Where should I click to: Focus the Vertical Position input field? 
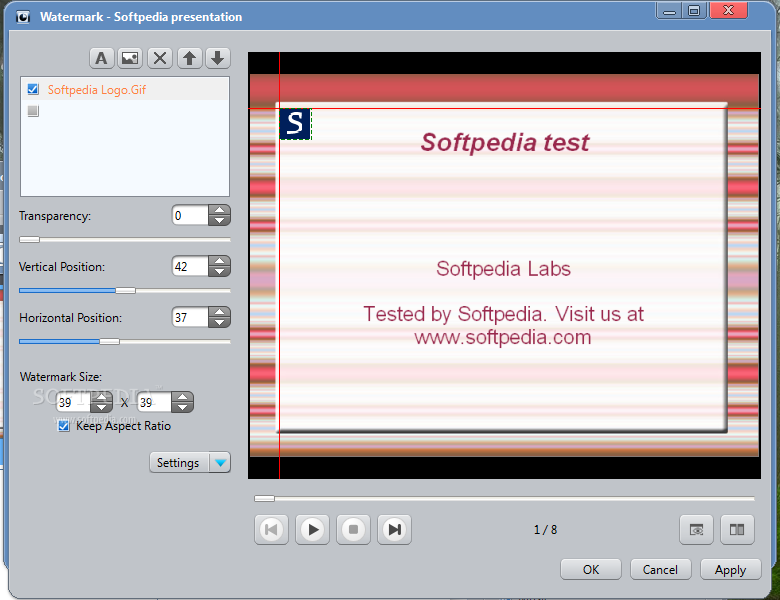pyautogui.click(x=190, y=266)
